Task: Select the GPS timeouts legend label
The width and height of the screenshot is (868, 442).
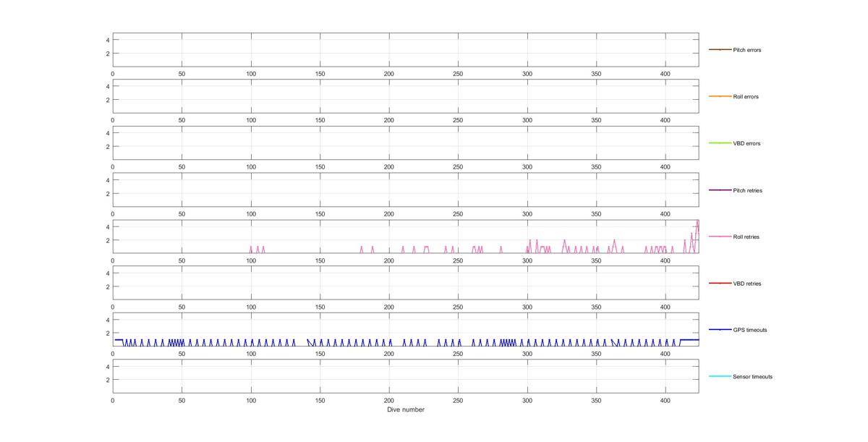Action: click(x=749, y=330)
